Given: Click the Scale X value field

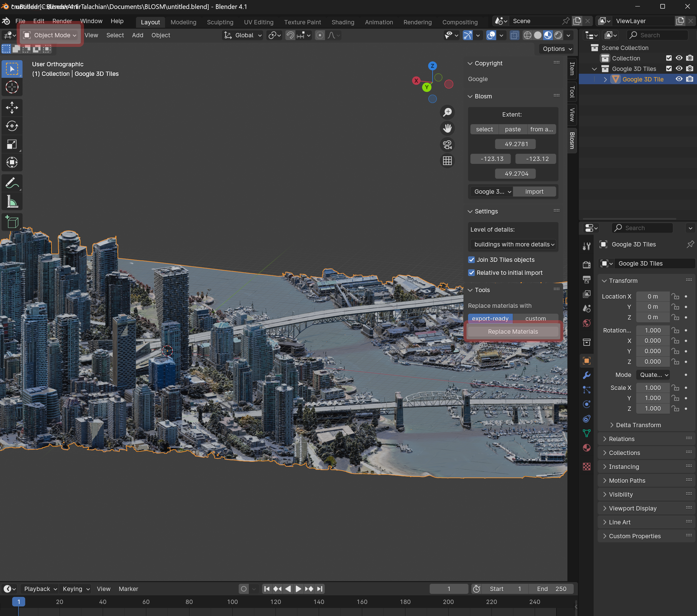Looking at the screenshot, I should pyautogui.click(x=652, y=388).
